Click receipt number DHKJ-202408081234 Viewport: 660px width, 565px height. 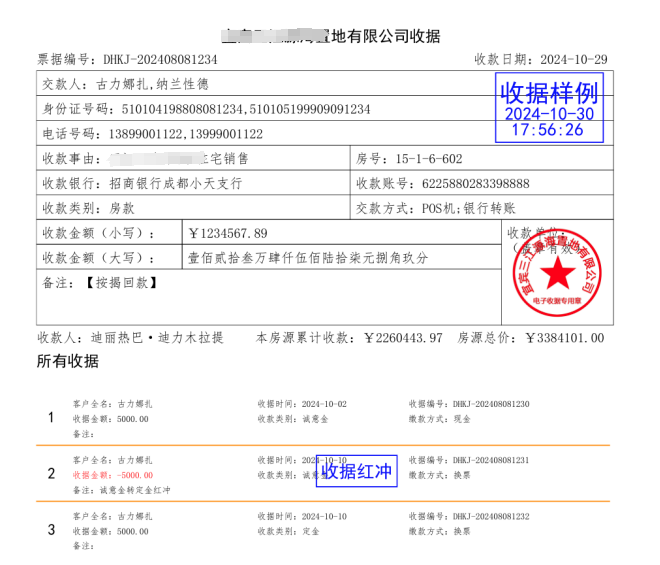point(160,60)
